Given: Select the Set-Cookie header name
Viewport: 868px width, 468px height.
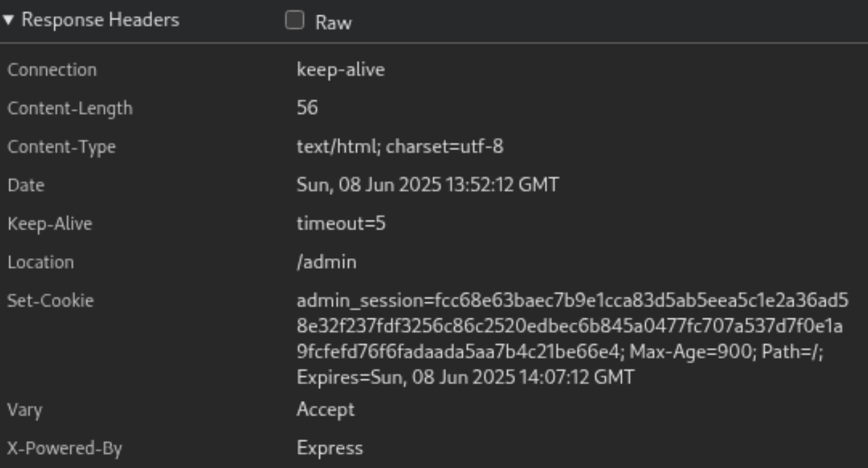Looking at the screenshot, I should tap(50, 300).
